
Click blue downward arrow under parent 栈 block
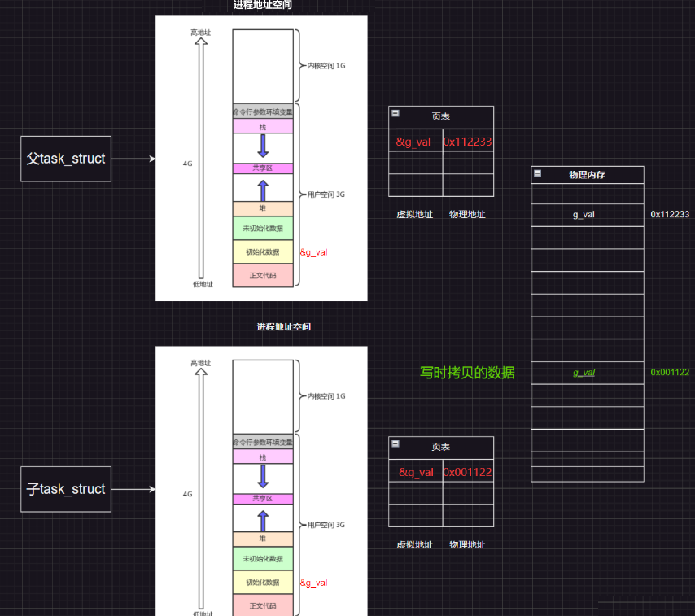tap(263, 146)
